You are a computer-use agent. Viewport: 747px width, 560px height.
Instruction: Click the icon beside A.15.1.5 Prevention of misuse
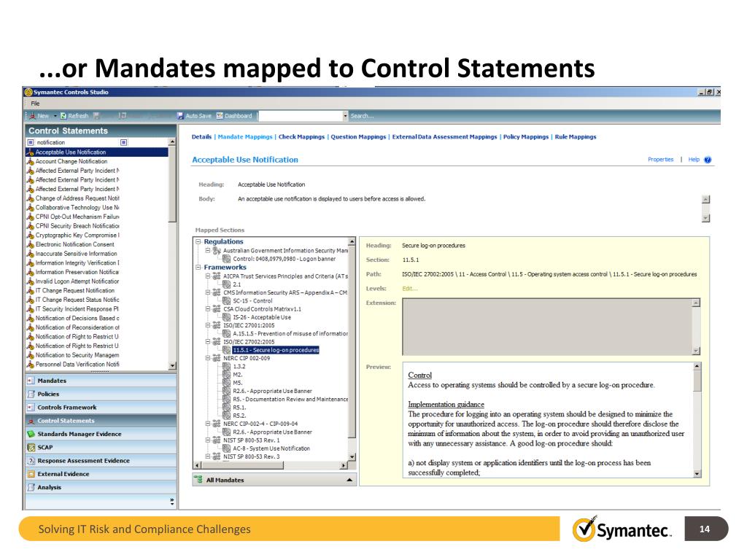point(227,334)
